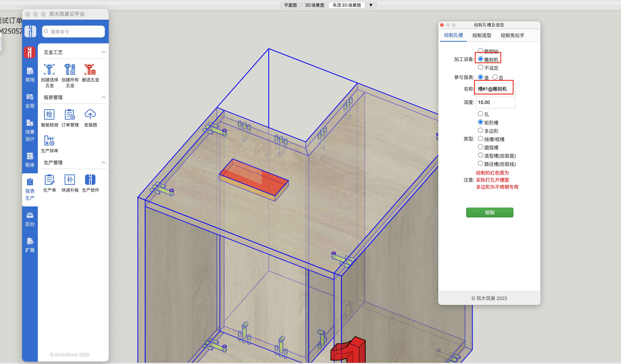Switch to 绘制造型 tab
621x364 pixels.
tap(482, 35)
